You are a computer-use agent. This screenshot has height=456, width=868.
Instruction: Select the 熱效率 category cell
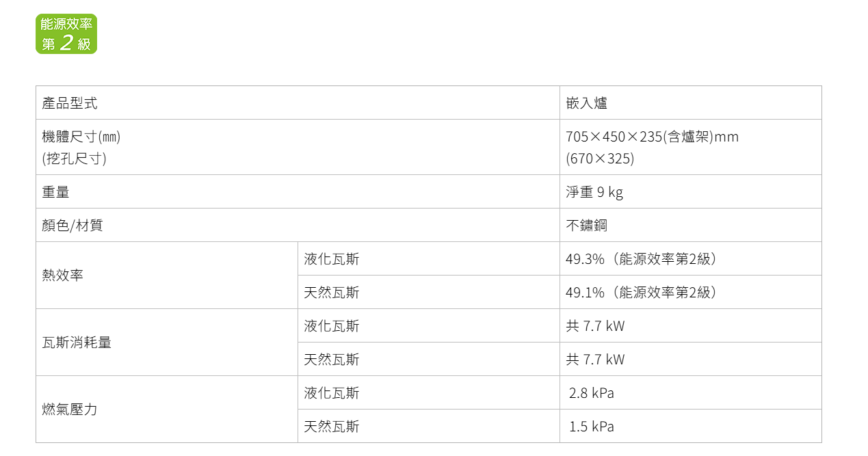167,276
